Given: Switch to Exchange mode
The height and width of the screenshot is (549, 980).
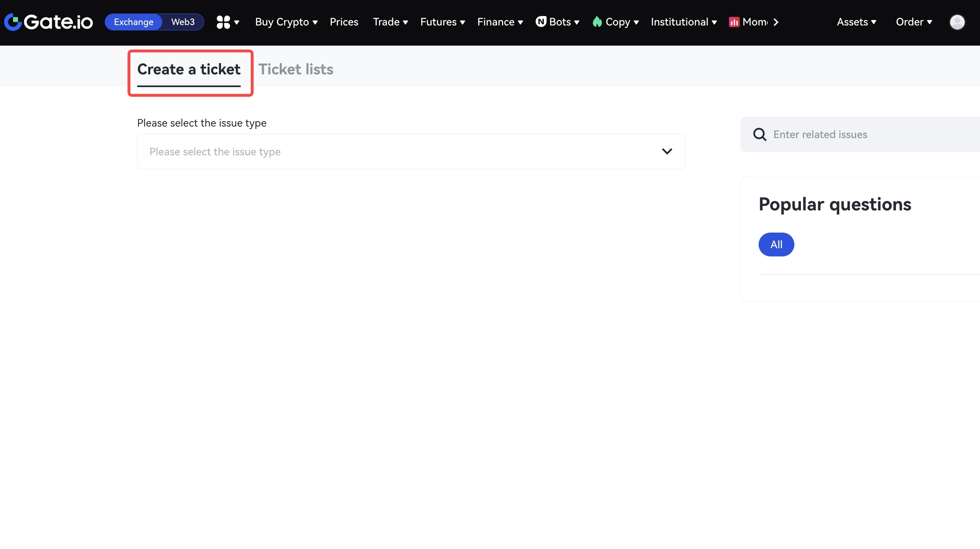Looking at the screenshot, I should [133, 22].
